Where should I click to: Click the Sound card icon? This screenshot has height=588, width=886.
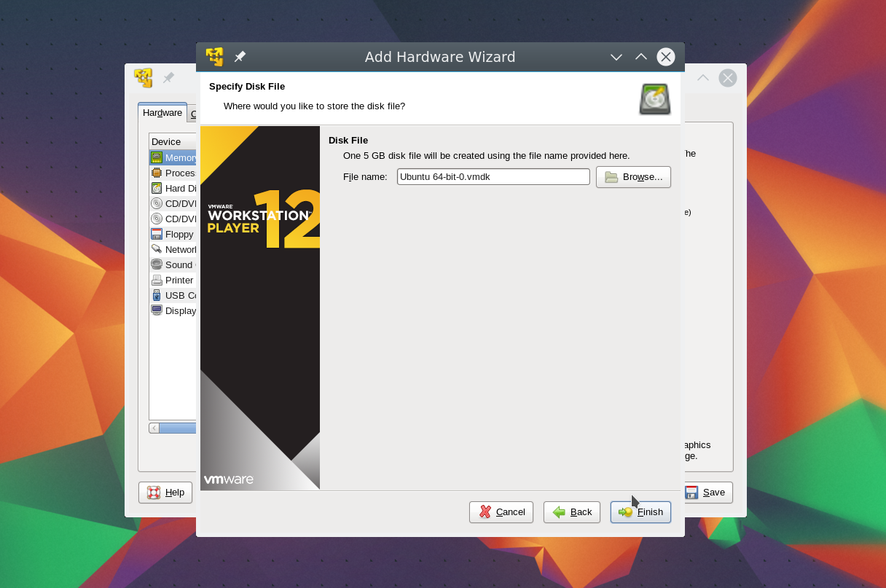coord(157,265)
